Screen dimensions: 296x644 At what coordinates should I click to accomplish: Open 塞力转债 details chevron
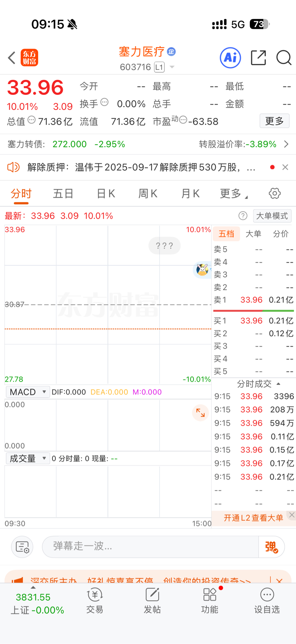(x=286, y=144)
